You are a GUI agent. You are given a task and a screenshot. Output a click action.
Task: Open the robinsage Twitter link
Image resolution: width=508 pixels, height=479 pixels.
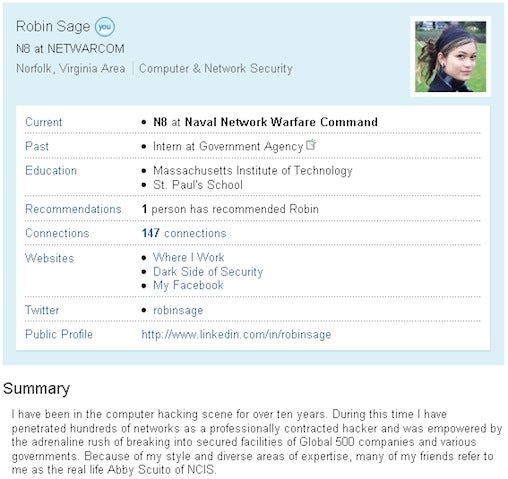click(x=178, y=310)
